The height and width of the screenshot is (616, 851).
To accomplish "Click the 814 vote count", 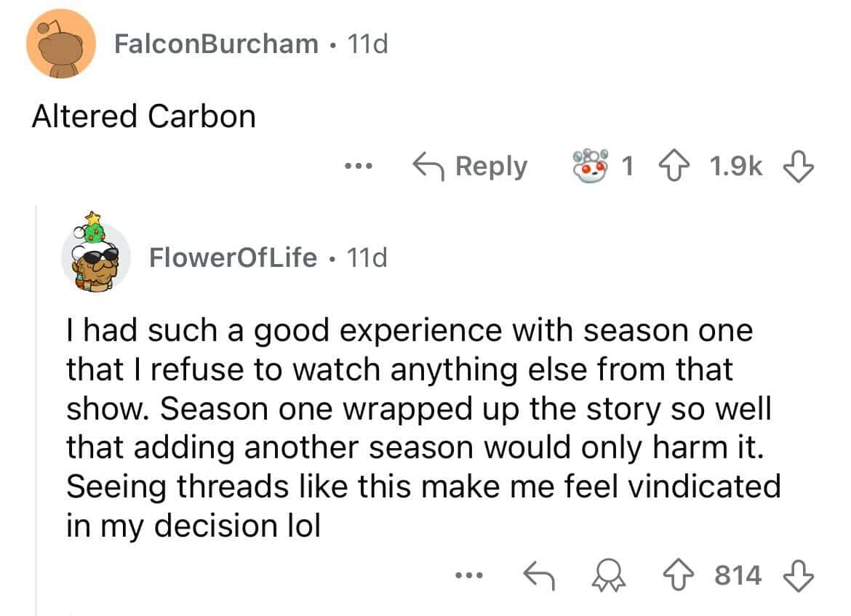I will click(738, 576).
